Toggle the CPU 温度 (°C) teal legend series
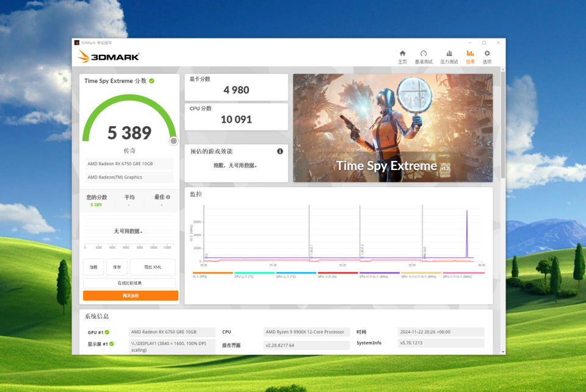The width and height of the screenshot is (586, 392). click(x=254, y=275)
